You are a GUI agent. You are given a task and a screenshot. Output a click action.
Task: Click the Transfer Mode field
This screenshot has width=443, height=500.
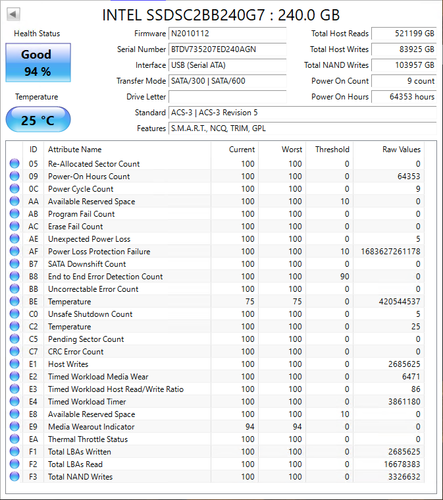click(x=227, y=81)
